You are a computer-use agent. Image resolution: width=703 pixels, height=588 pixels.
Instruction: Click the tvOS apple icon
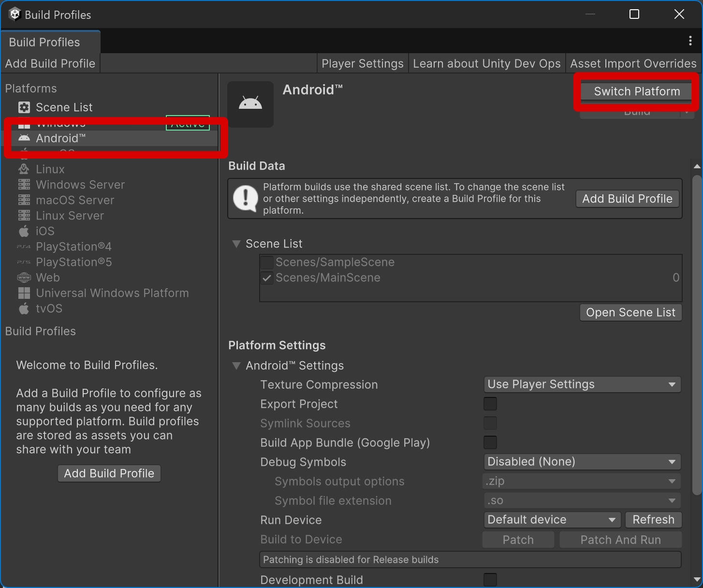pyautogui.click(x=24, y=309)
